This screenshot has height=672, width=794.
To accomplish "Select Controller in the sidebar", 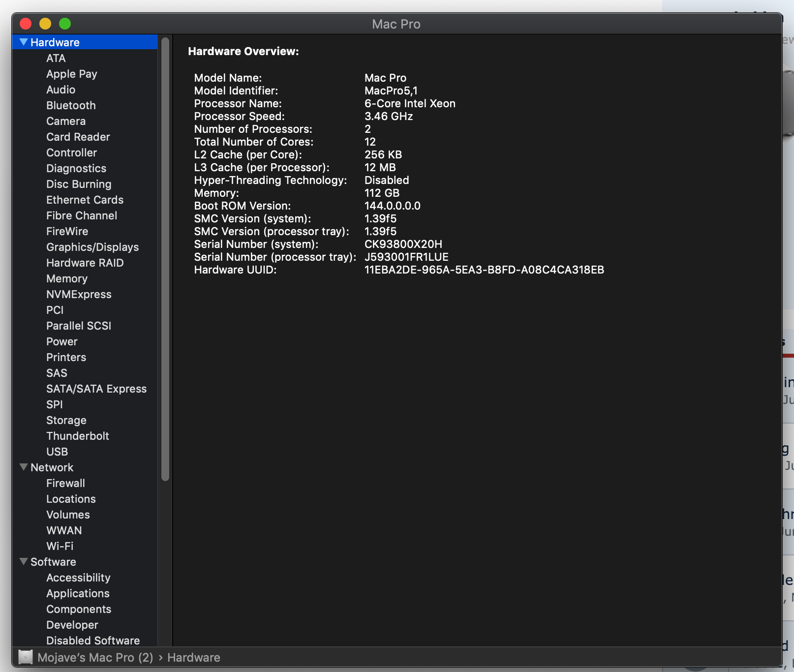I will pyautogui.click(x=72, y=153).
